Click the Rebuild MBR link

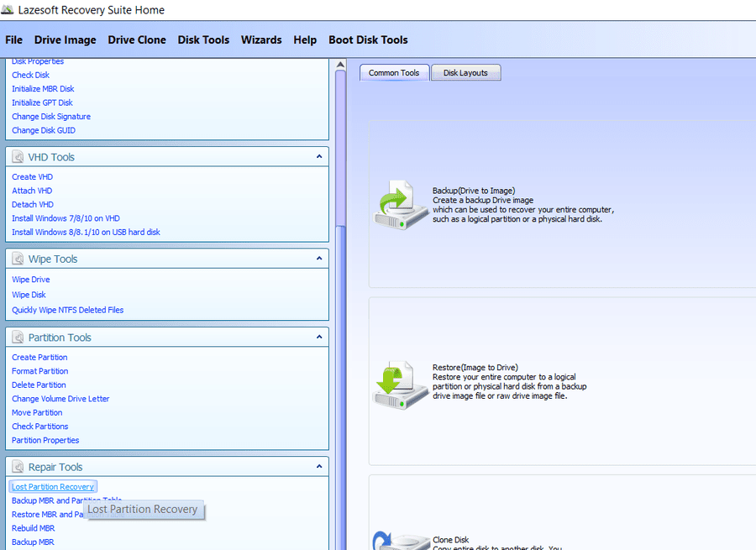(34, 528)
